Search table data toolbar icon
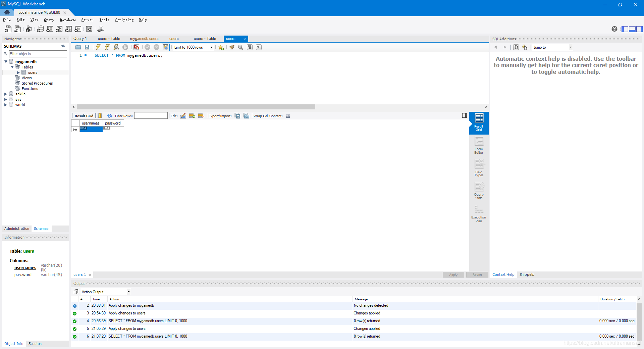This screenshot has width=644, height=349. pos(89,29)
